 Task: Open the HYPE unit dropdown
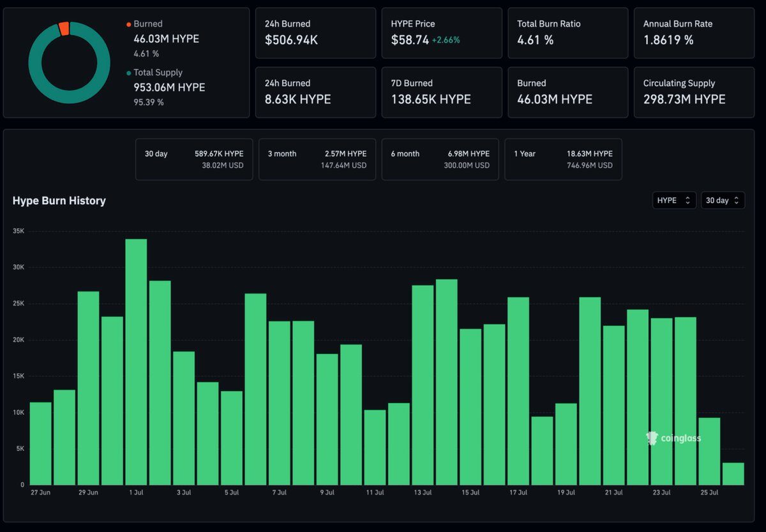[674, 200]
